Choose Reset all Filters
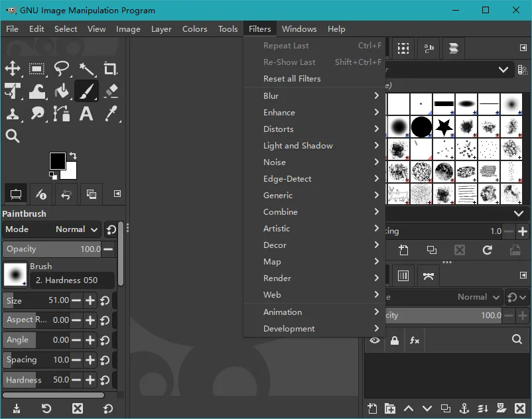 coord(314,79)
